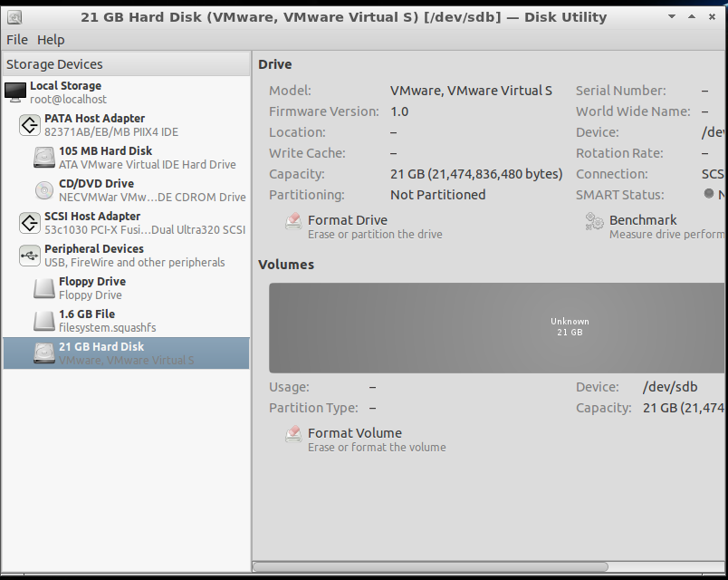Viewport: 728px width, 580px height.
Task: Click the SCSI Host Adapter icon
Action: coord(30,223)
